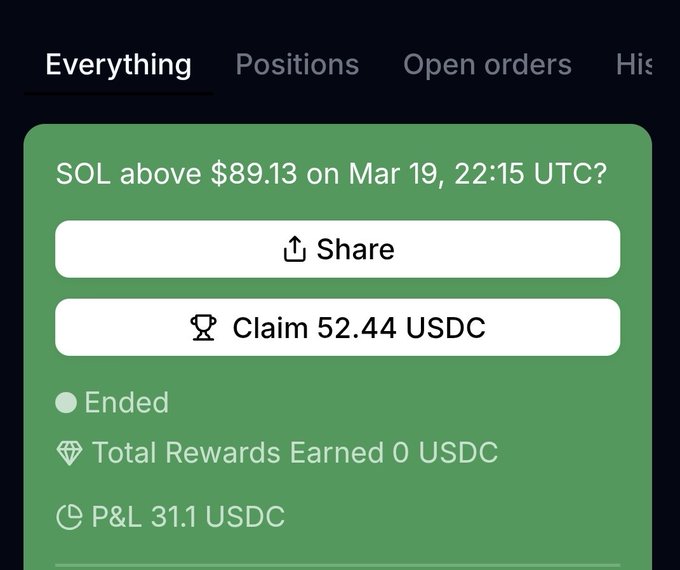Select the Ended status label
680x570 pixels.
point(127,403)
